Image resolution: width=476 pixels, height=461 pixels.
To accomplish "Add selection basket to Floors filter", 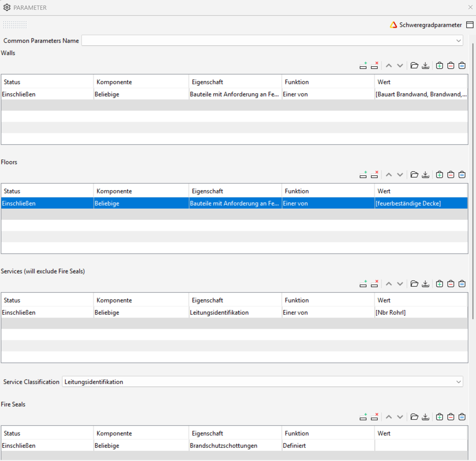I will click(x=440, y=175).
